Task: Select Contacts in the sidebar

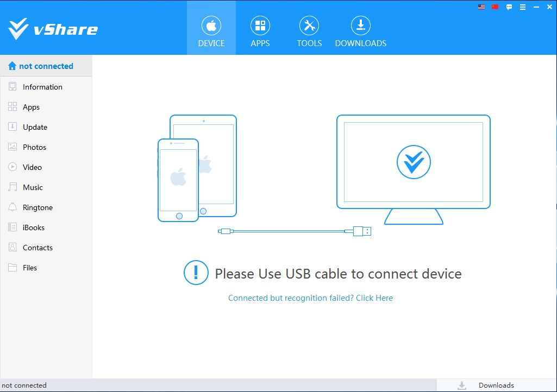Action: (46, 248)
